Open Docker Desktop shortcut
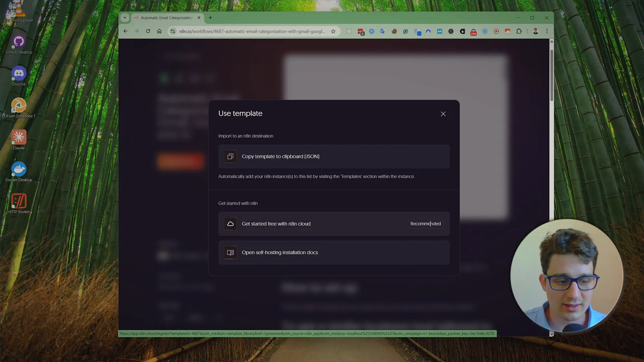This screenshot has height=362, width=644. click(19, 172)
